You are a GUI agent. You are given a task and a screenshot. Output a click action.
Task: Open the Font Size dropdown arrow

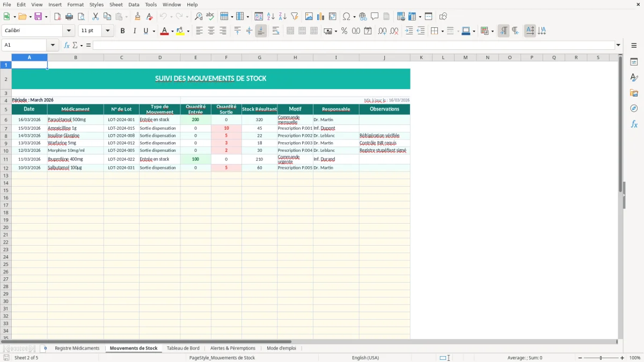108,31
